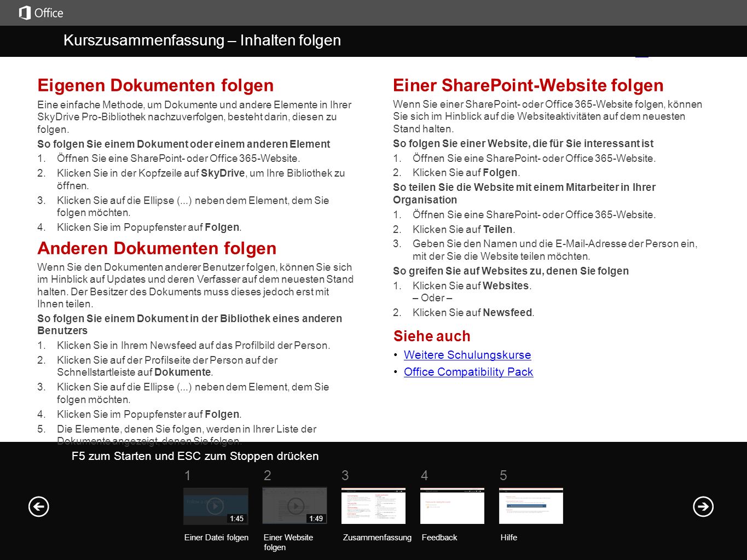
Task: Click step Klicken Sie auf Teilen
Action: click(464, 229)
